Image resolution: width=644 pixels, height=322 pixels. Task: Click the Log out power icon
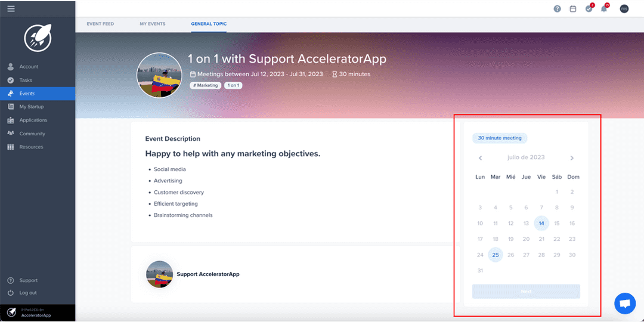[11, 293]
